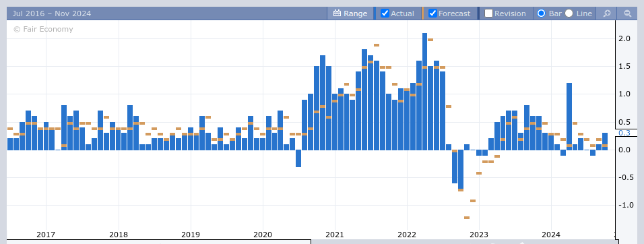The height and width of the screenshot is (244, 644).
Task: Click the 2021 year label on the x-axis
Action: point(335,235)
